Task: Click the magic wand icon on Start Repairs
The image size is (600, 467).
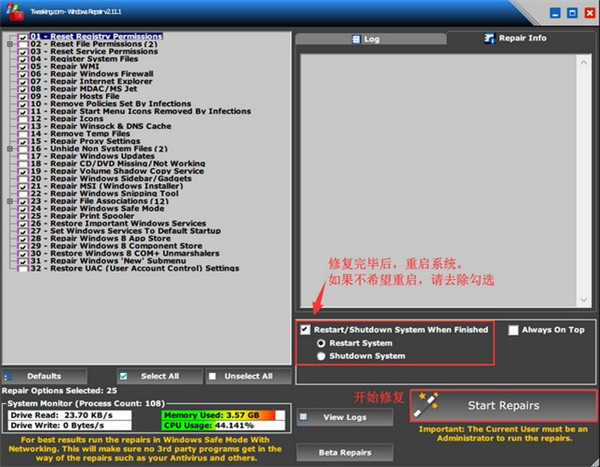Action: click(430, 405)
